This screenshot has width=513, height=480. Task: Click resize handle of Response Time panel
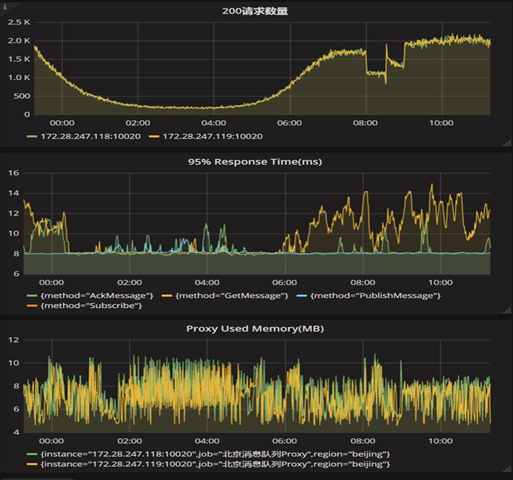click(507, 311)
